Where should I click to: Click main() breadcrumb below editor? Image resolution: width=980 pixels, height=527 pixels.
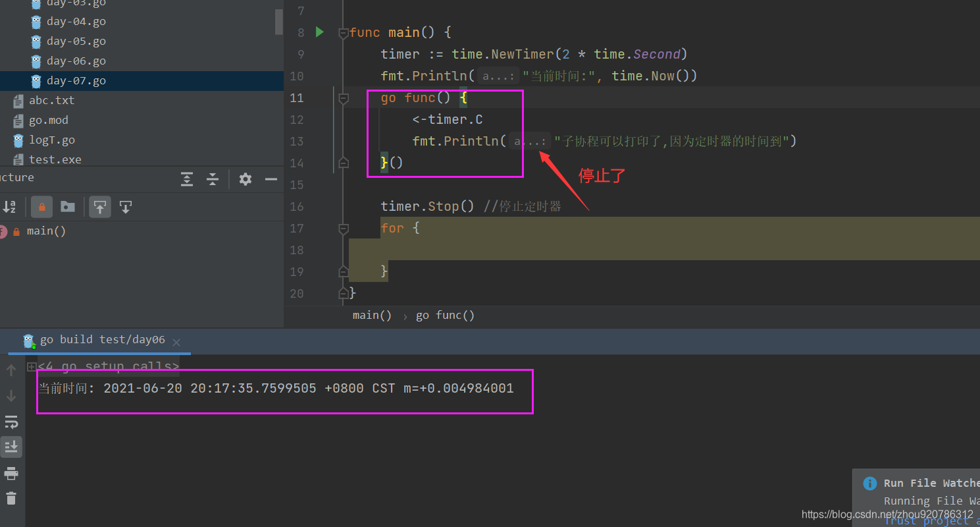[372, 316]
